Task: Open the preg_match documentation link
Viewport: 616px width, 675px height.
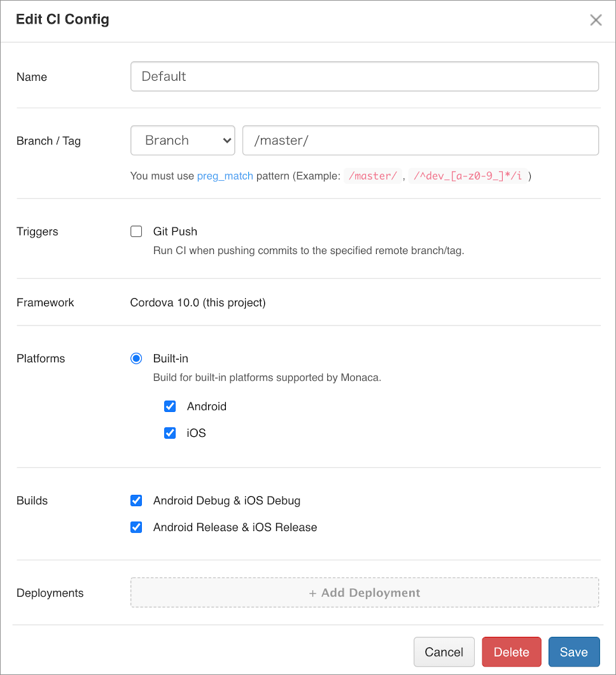Action: pyautogui.click(x=225, y=176)
